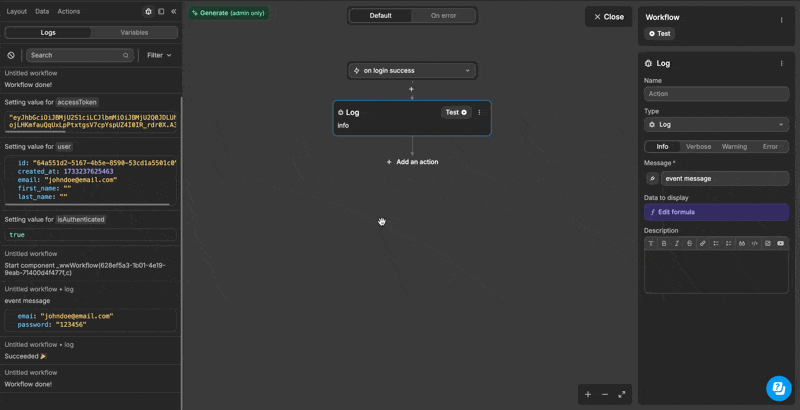Zoom out the workflow canvas
Screen dimensions: 800x410
605,394
